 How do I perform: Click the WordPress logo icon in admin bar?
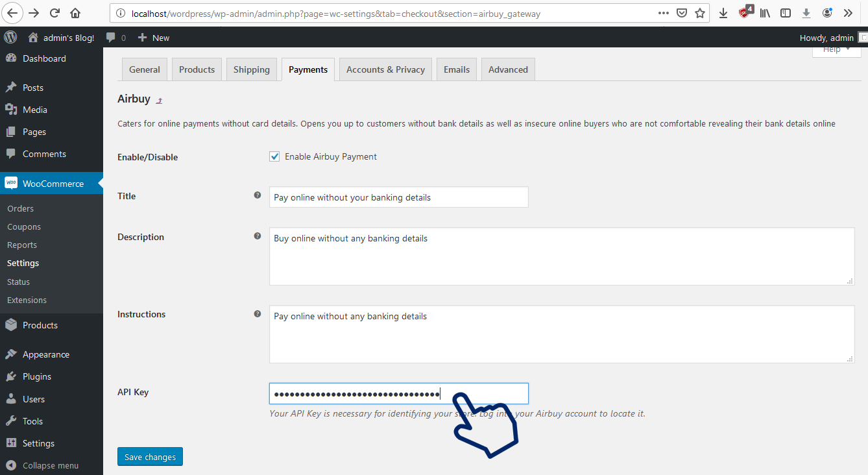(10, 38)
